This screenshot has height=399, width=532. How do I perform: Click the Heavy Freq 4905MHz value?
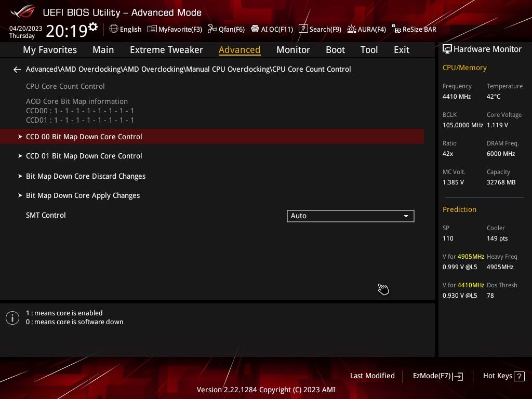pos(500,267)
